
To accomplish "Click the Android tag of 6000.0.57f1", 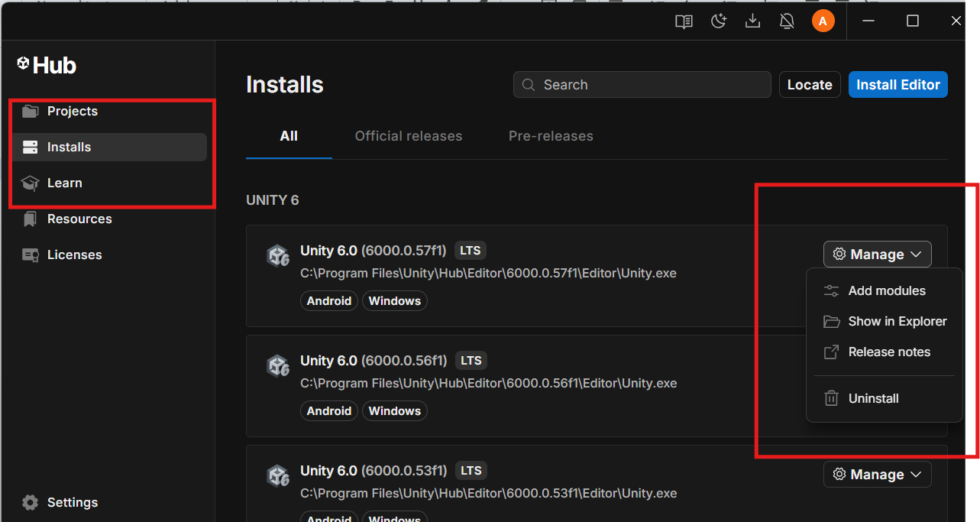I will 329,301.
